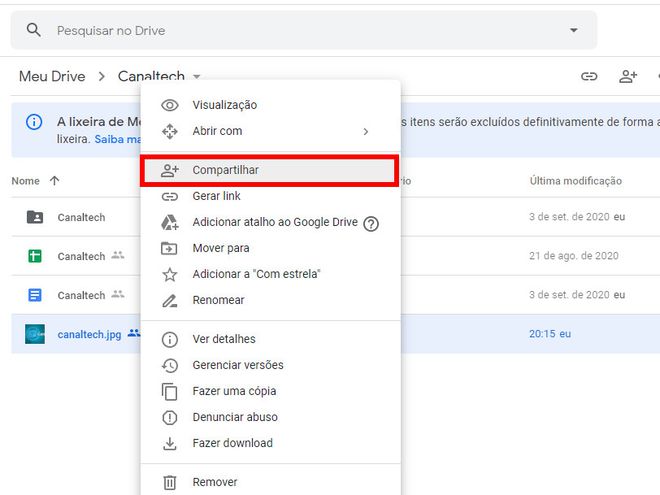Click the Renomear pencil icon
Image resolution: width=660 pixels, height=495 pixels.
point(170,301)
